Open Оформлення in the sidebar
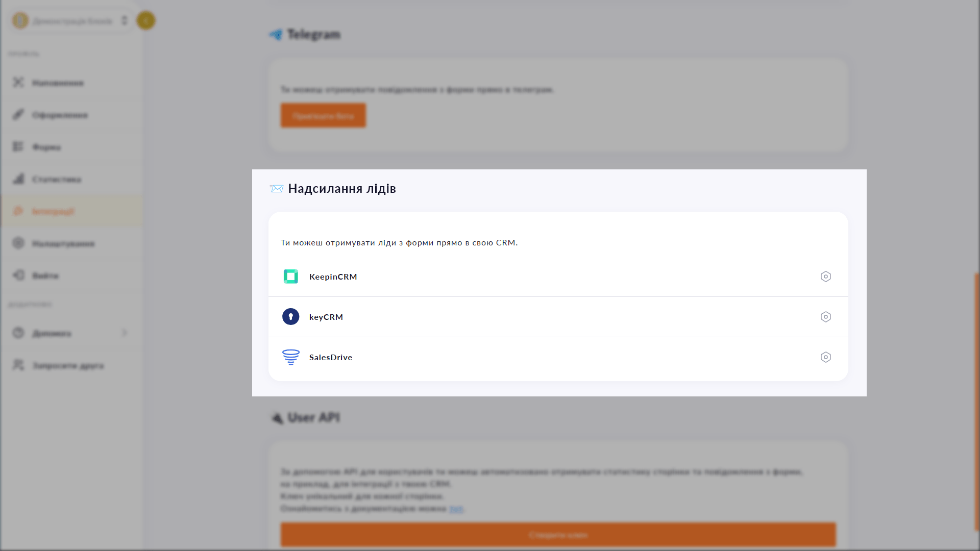 (x=71, y=115)
